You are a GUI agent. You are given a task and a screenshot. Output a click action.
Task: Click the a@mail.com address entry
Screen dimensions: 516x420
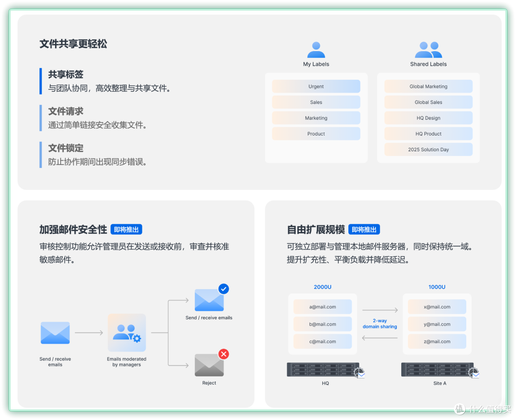click(322, 306)
